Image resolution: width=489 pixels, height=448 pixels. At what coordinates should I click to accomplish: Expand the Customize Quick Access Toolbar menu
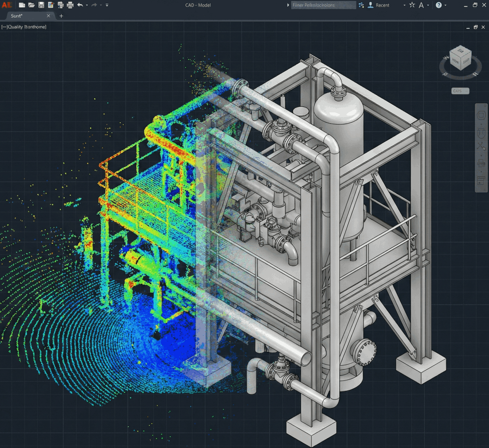click(107, 5)
